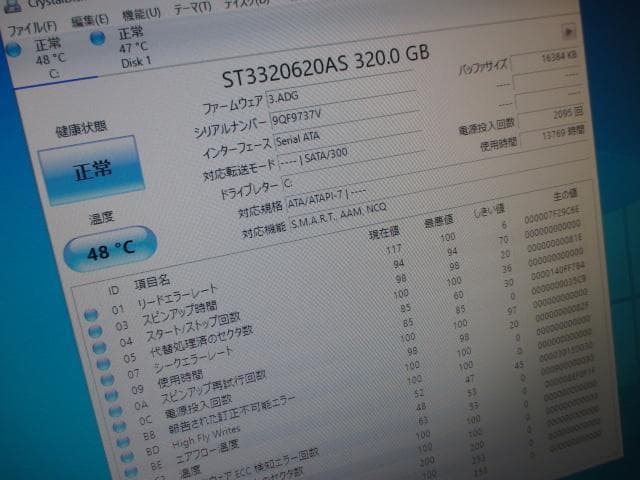Viewport: 640px width, 480px height.
Task: Click the 48 °C temperature button
Action: (x=110, y=249)
